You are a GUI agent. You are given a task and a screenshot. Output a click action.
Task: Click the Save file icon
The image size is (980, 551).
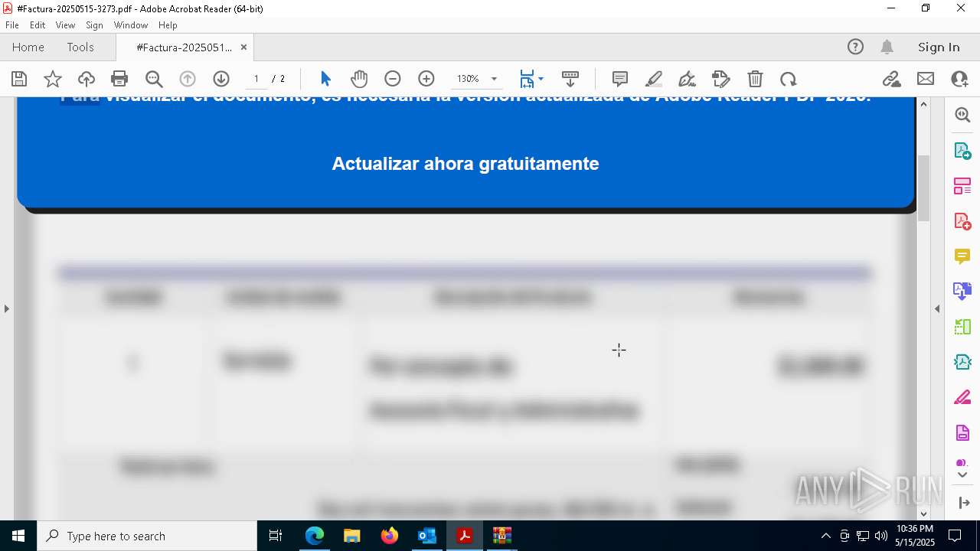click(19, 79)
